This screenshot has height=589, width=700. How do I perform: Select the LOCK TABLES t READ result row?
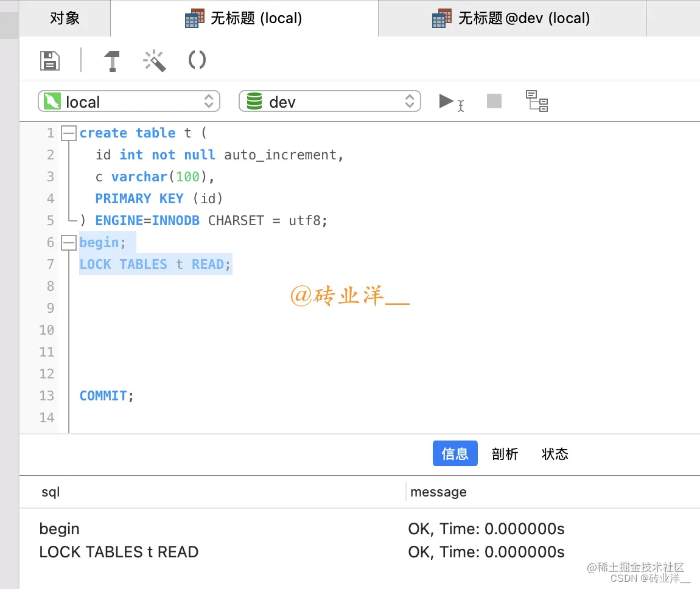(x=359, y=552)
